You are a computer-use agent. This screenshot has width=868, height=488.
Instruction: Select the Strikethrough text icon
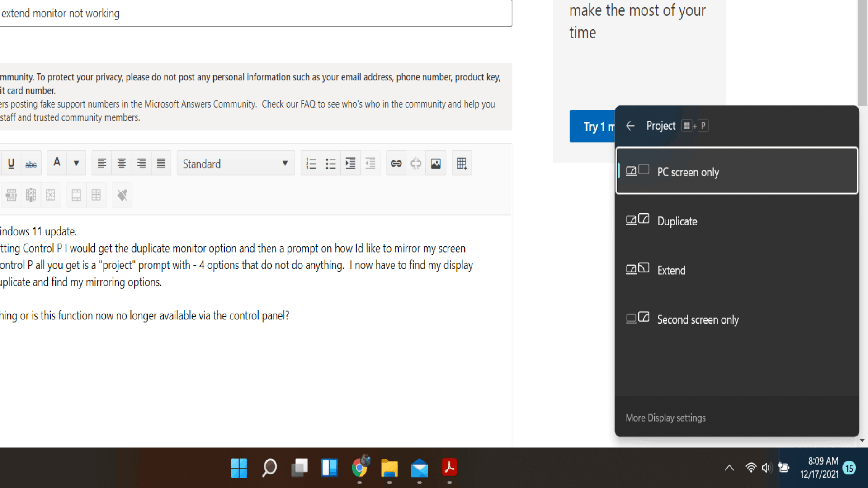click(x=30, y=163)
